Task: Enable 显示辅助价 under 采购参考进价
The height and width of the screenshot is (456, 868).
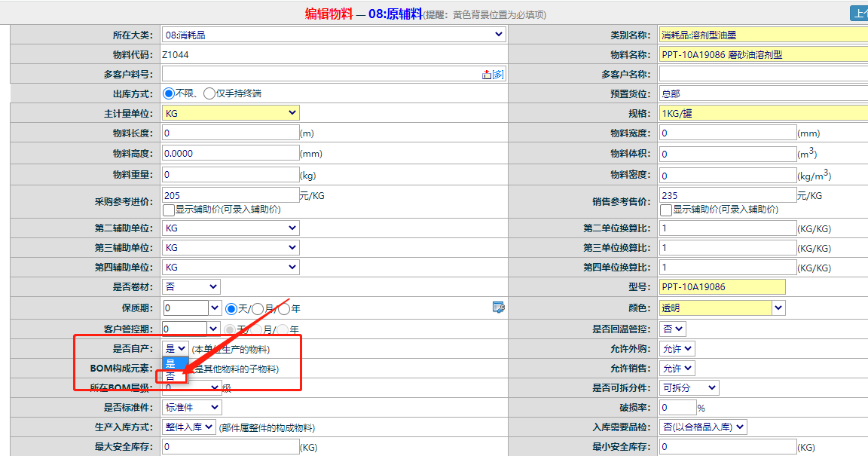Action: [169, 210]
